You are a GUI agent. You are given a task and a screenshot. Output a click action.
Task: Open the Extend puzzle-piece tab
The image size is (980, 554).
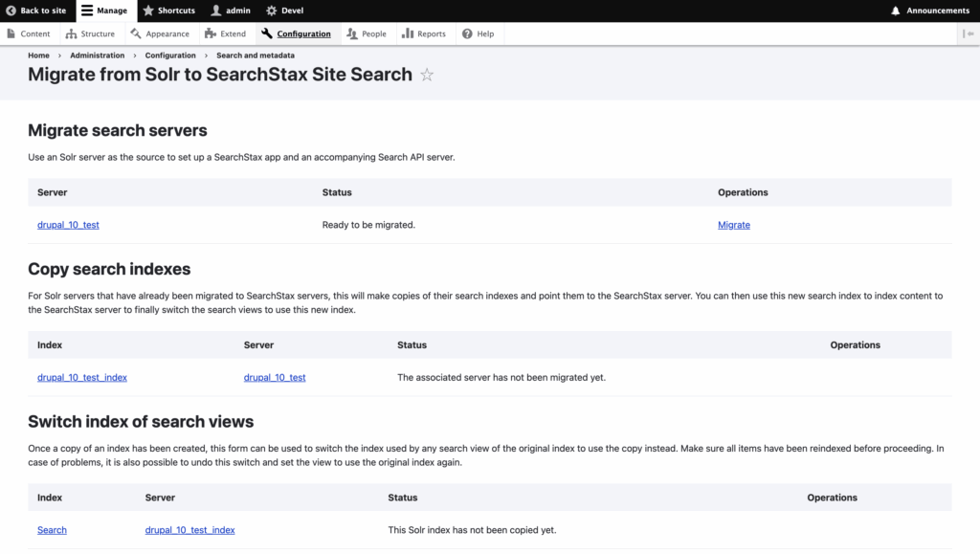pyautogui.click(x=226, y=33)
